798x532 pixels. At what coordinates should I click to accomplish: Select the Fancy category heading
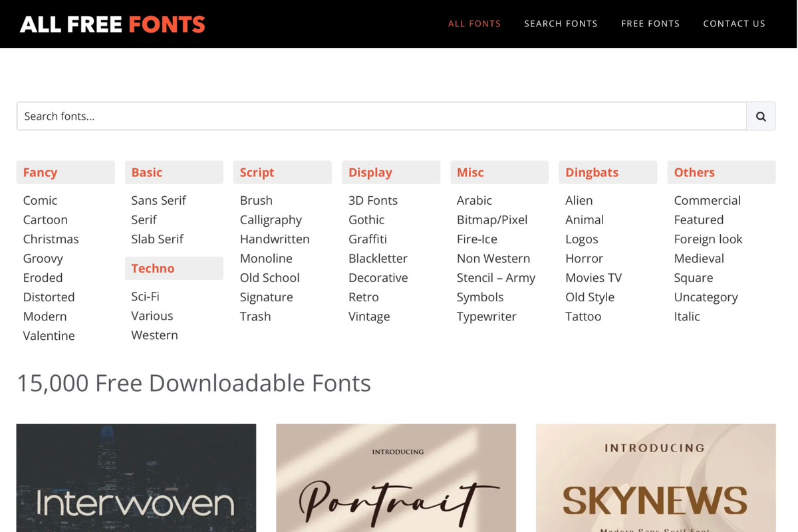tap(40, 172)
